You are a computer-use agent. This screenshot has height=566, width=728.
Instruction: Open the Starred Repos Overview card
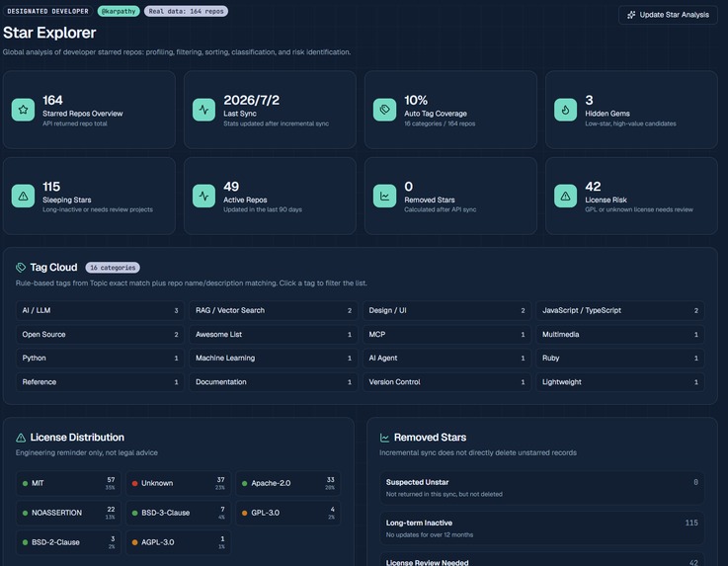point(89,110)
